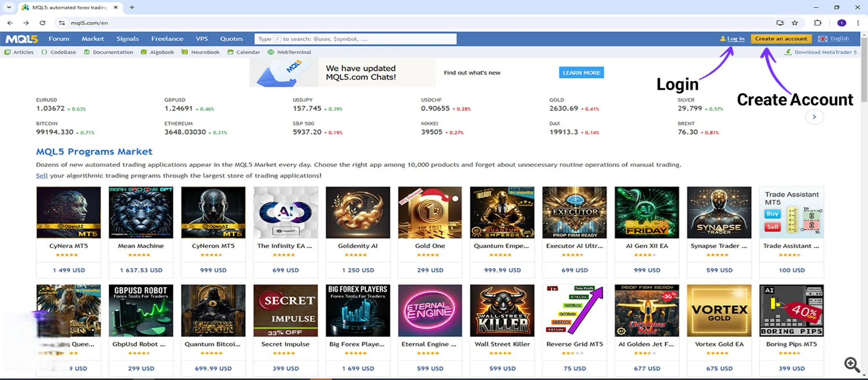Click the MQL5 logo
This screenshot has width=868, height=380.
(x=21, y=39)
